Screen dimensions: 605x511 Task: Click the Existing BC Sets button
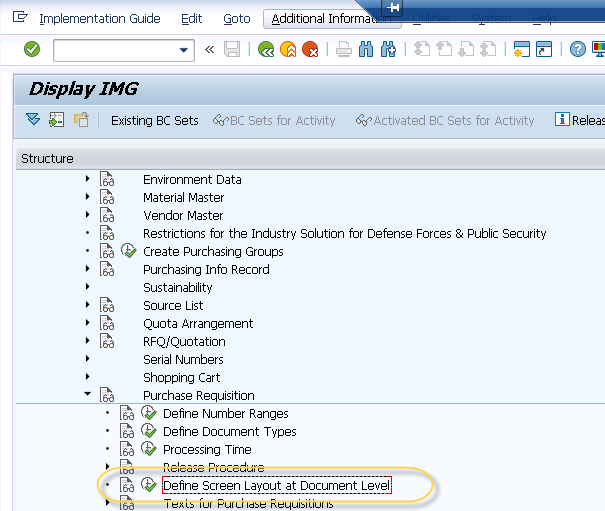point(154,121)
